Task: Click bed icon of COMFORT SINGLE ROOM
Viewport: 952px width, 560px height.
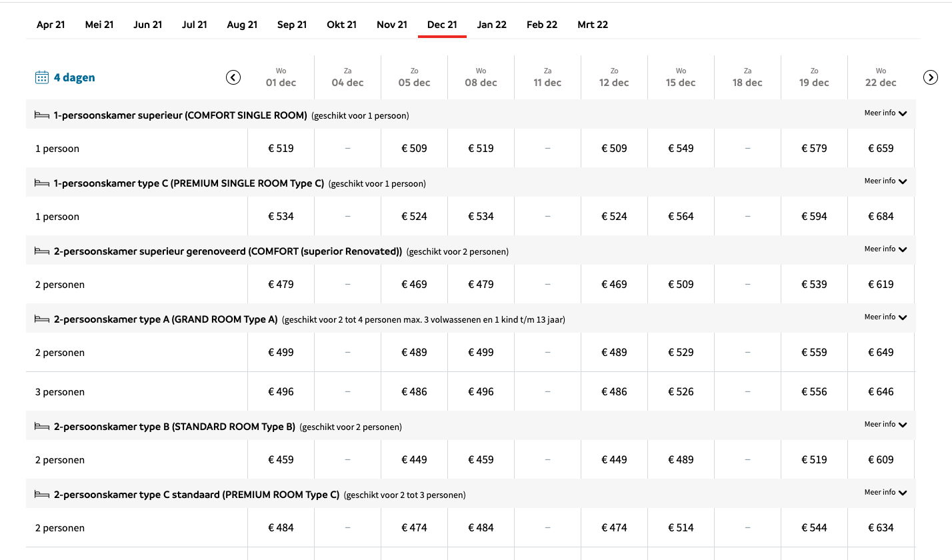Action: coord(42,115)
